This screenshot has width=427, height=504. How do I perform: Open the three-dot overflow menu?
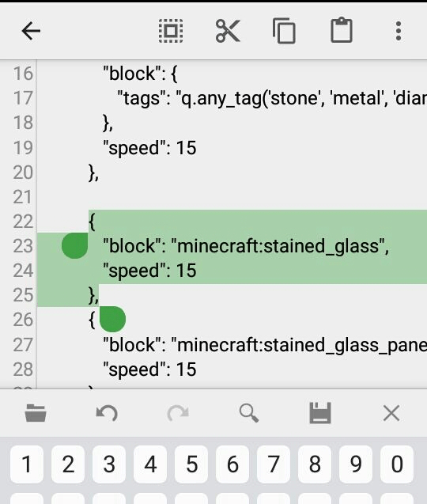(x=399, y=31)
